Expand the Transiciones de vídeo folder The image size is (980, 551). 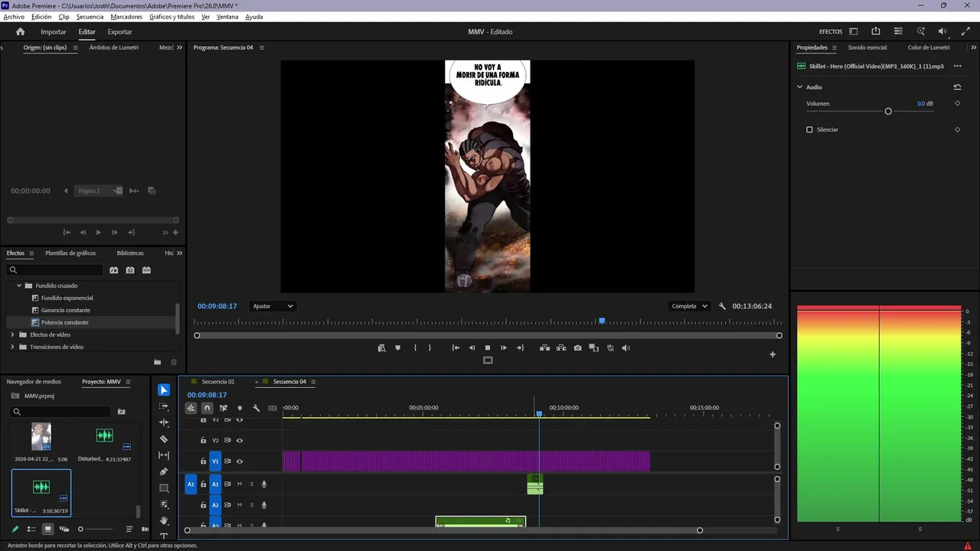(12, 347)
